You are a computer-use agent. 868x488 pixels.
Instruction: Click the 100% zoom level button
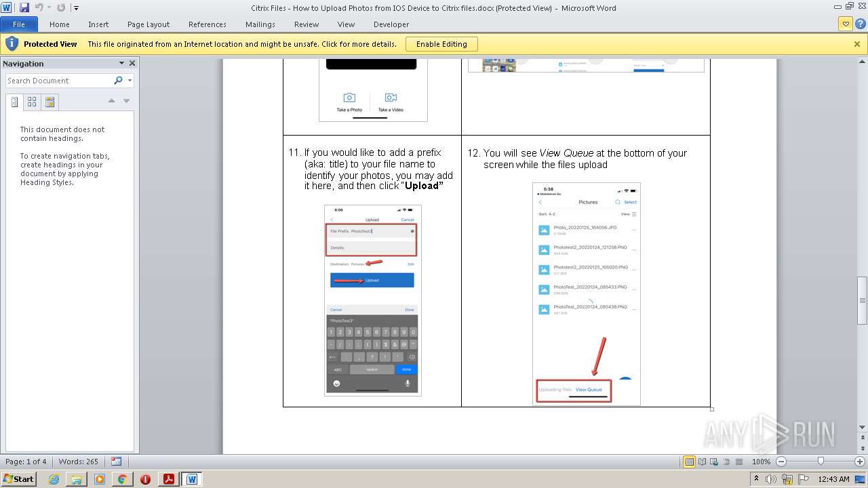coord(761,462)
